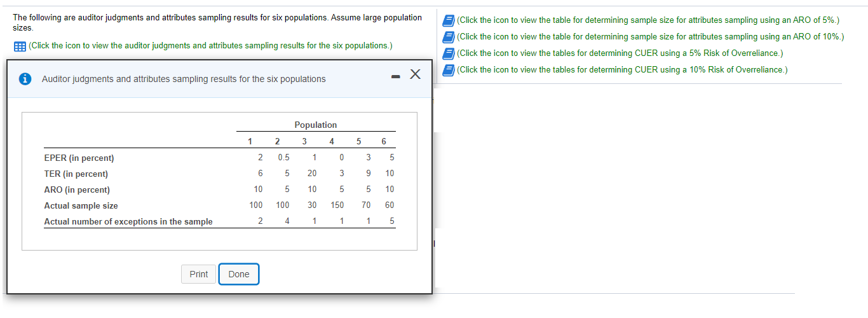Screen dimensions: 868x318
Task: Open the ARO 10% sample size table icon
Action: (449, 37)
